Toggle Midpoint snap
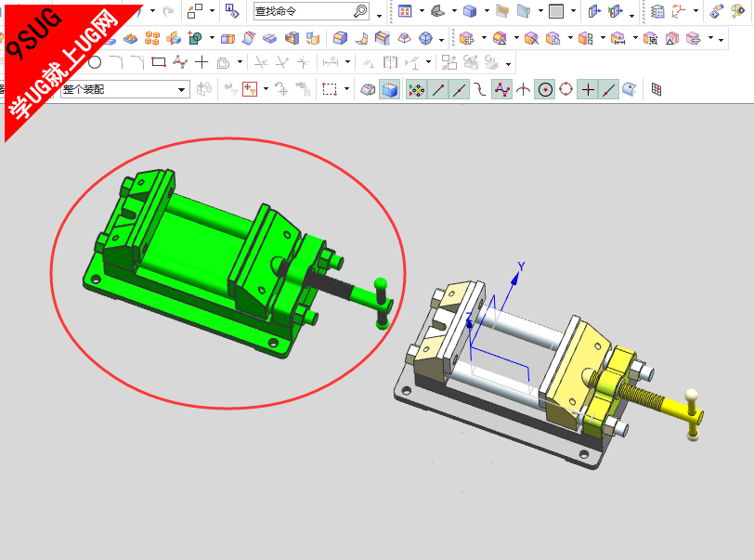Viewport: 754px width, 560px height. 460,89
